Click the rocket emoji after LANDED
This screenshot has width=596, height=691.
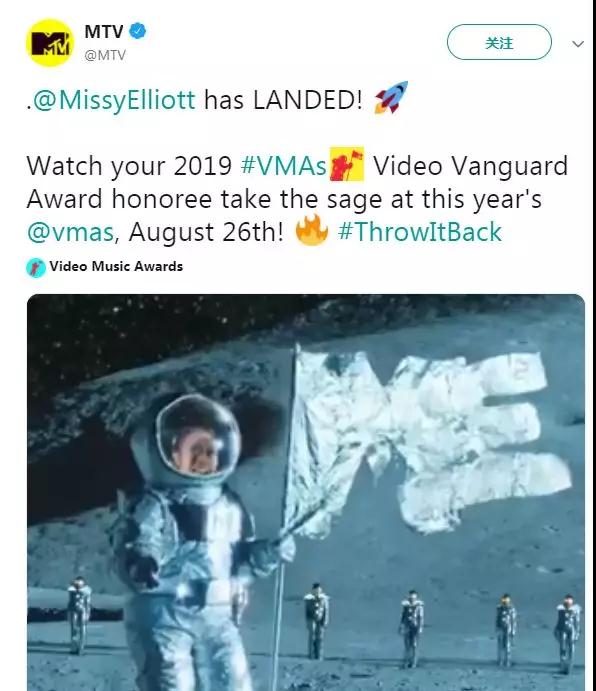click(391, 97)
